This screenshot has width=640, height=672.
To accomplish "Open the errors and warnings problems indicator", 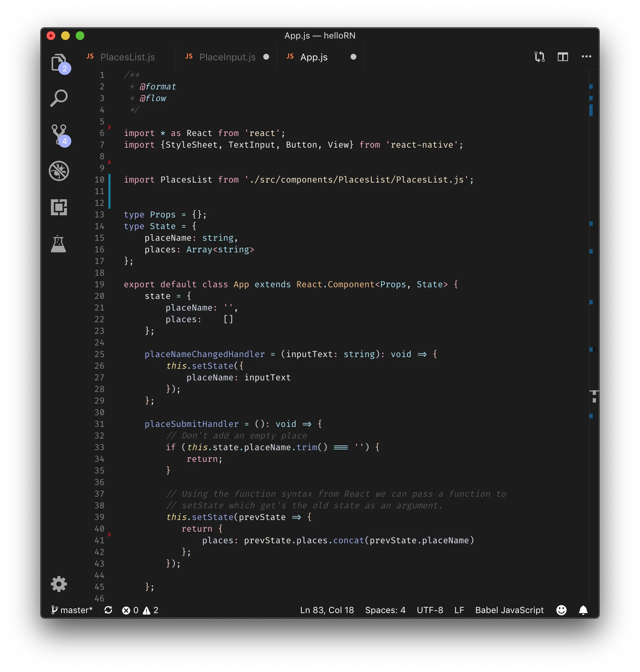I will point(140,610).
